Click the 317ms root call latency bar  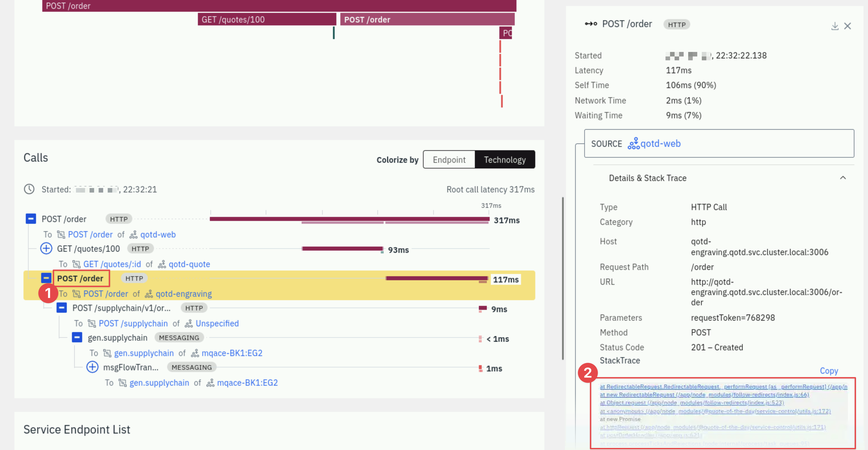(349, 219)
